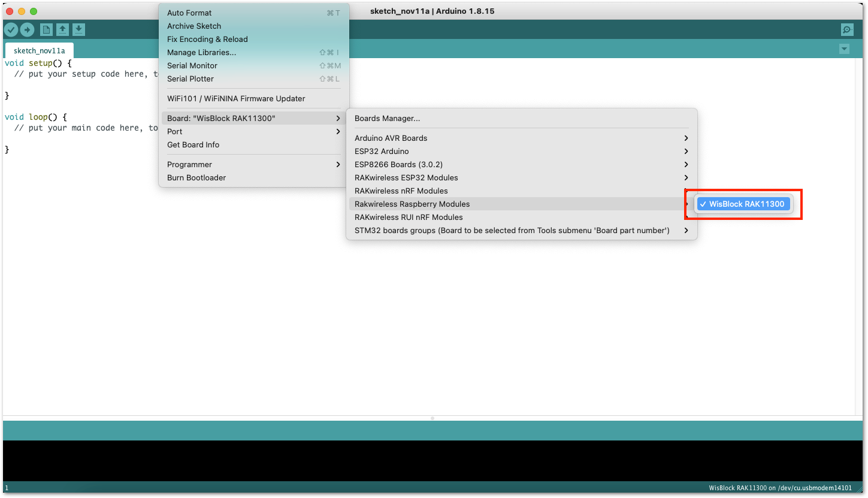This screenshot has width=868, height=498.
Task: Expand ESP32 Arduino submenu
Action: [x=522, y=152]
